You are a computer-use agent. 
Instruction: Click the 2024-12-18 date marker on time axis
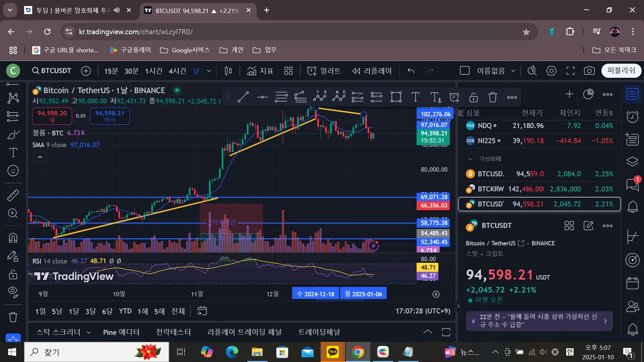[315, 294]
